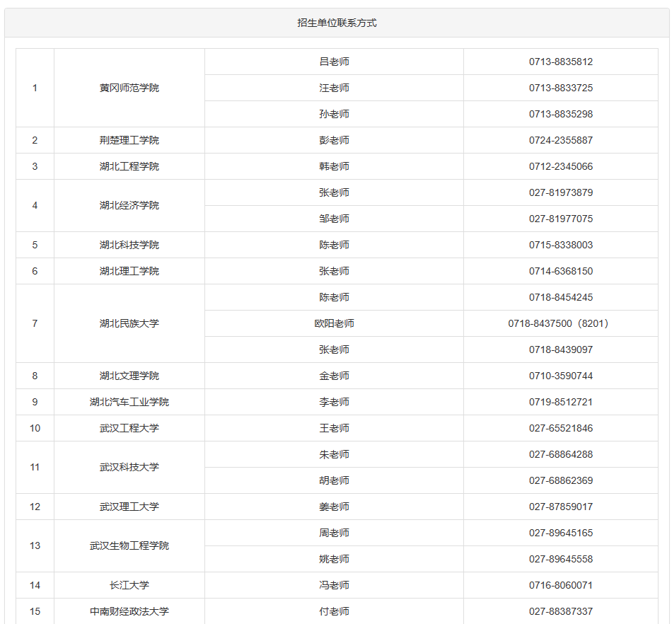Screen dimensions: 672x624
Task: Select the 湖北民族大学 cell
Action: [129, 323]
